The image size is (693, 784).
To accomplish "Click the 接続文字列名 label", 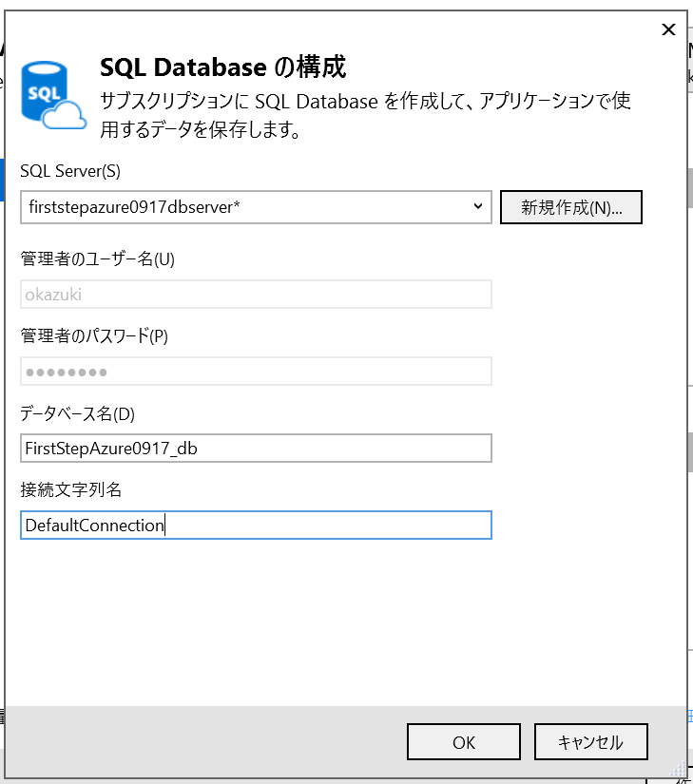I will click(71, 489).
